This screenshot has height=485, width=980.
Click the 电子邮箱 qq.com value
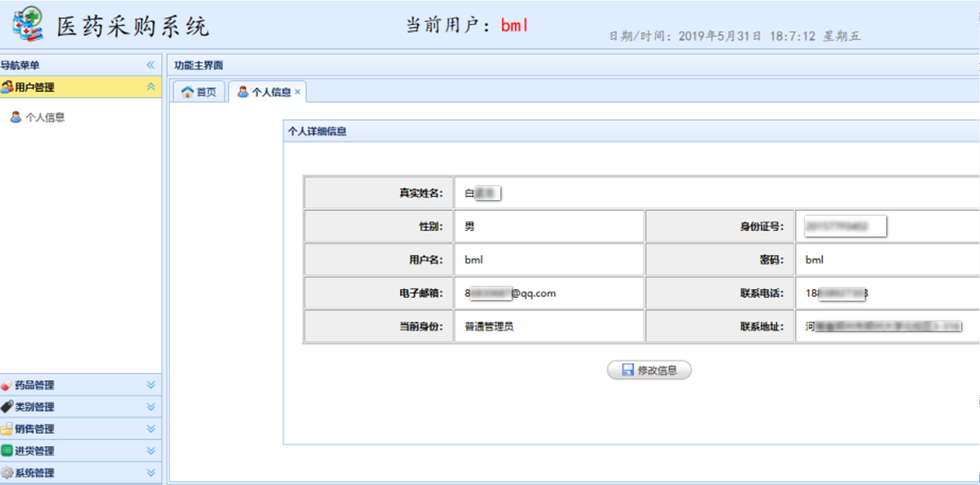510,293
